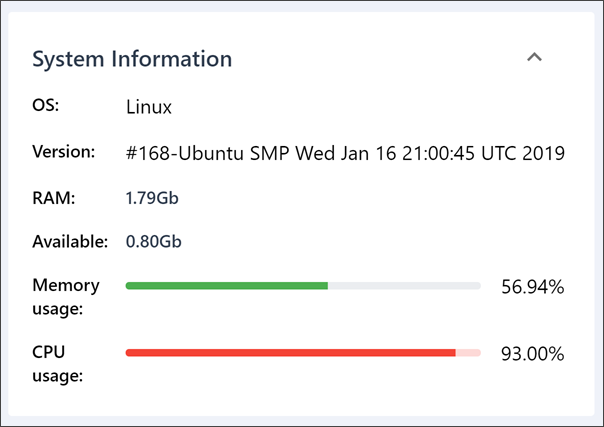The image size is (604, 427).
Task: Click the RAM label
Action: pyautogui.click(x=51, y=197)
